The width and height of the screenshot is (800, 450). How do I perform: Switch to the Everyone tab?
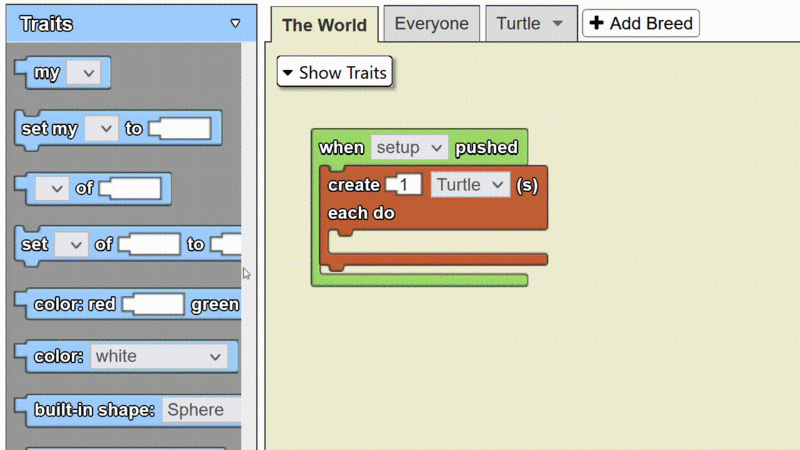pos(432,23)
